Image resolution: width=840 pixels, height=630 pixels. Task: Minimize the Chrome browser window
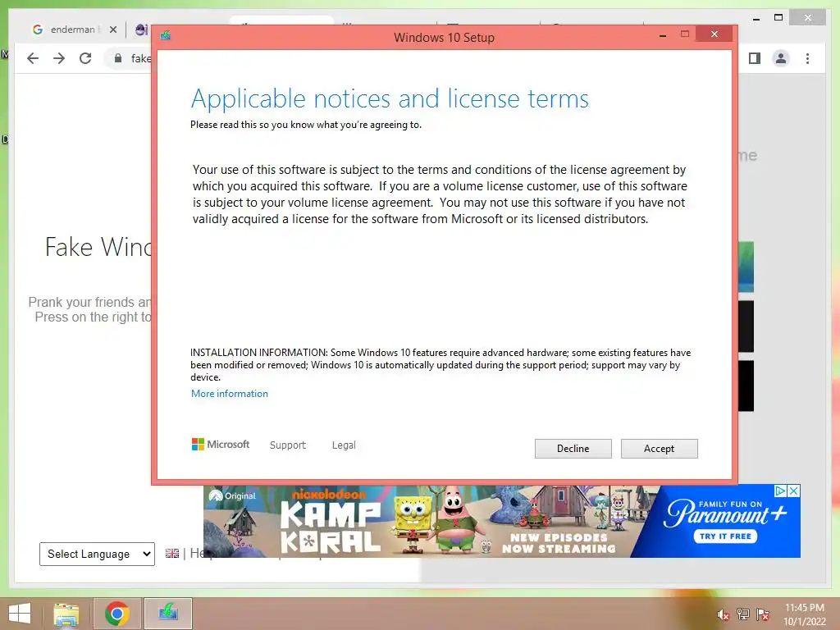point(756,18)
